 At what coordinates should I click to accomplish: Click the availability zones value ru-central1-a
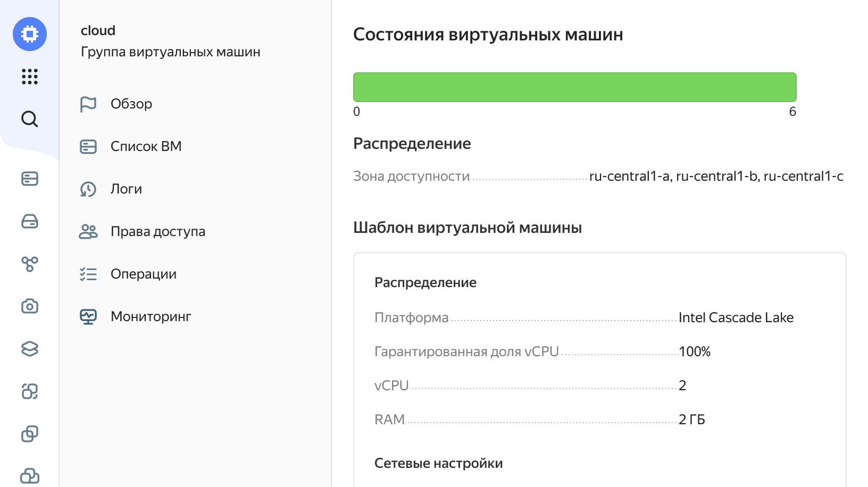click(629, 176)
